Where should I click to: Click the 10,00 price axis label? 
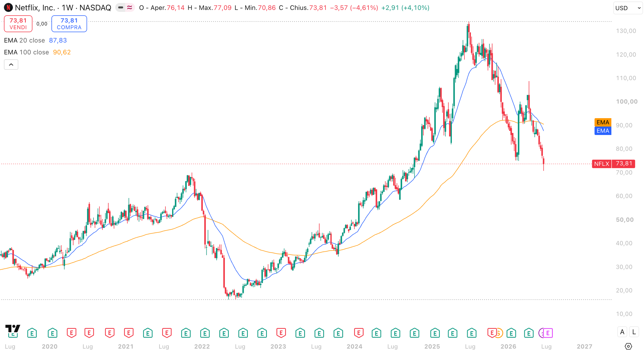[624, 314]
